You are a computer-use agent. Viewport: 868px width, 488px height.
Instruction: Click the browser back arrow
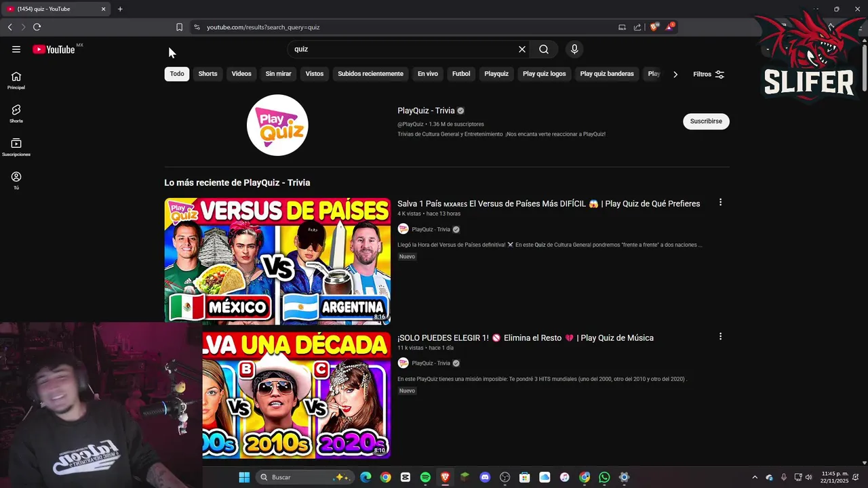tap(9, 27)
